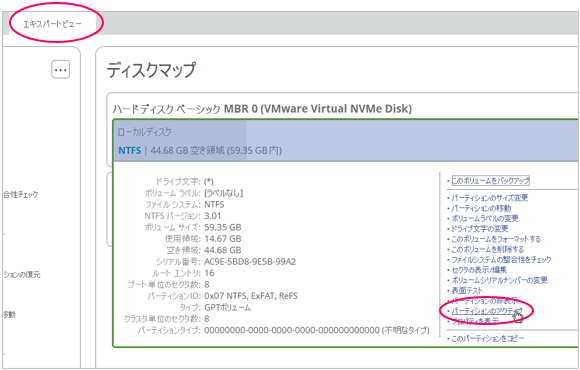
Task: Click the ハードディスク ベーシック MBR 0 disk title
Action: pyautogui.click(x=262, y=109)
